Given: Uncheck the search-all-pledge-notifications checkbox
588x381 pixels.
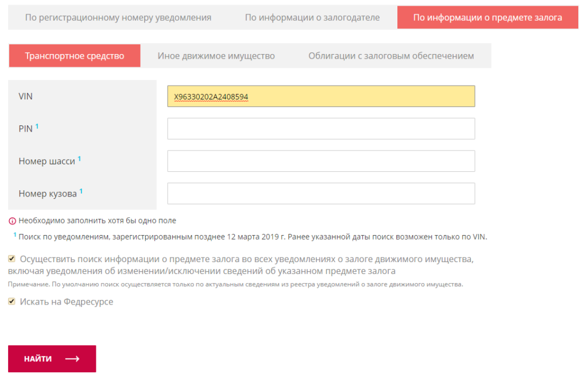Looking at the screenshot, I should coord(12,259).
